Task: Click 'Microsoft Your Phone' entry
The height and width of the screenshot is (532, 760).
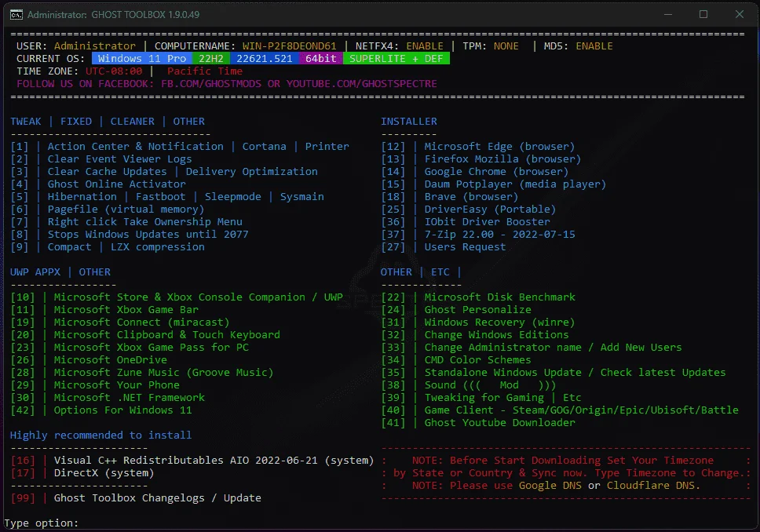Action: pos(117,385)
